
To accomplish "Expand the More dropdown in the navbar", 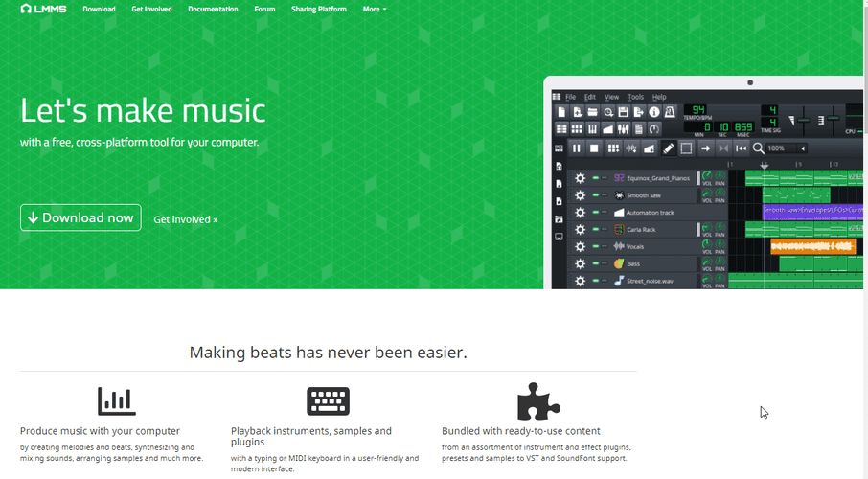I will (375, 9).
